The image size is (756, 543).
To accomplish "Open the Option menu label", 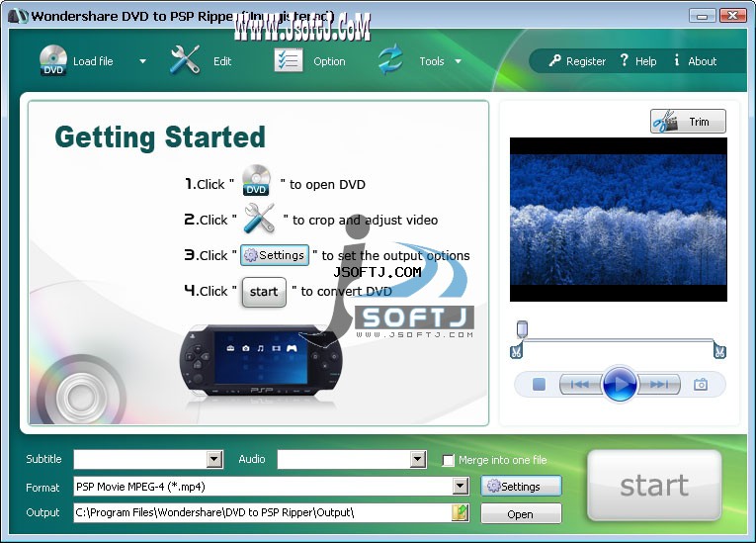I will coord(329,61).
